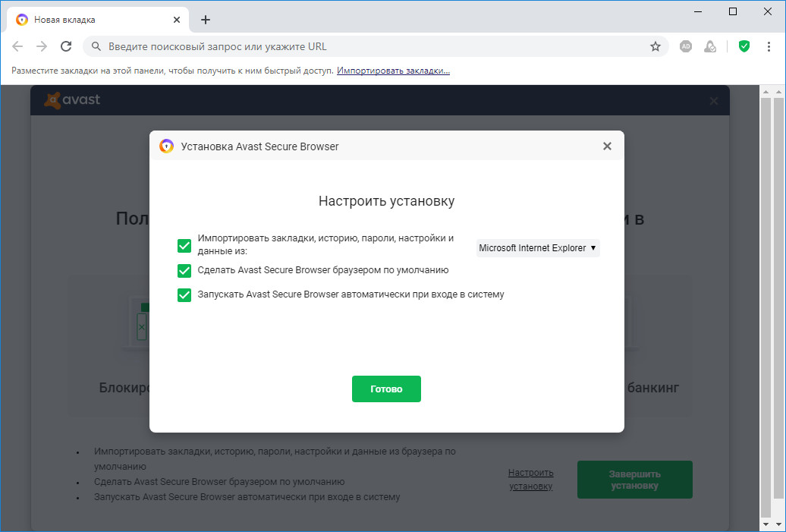Close the Установка Avast Secure Browser dialog
786x532 pixels.
[607, 146]
